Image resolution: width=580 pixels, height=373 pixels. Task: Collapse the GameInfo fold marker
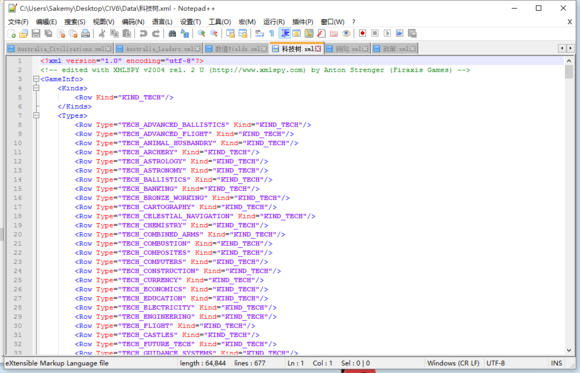pyautogui.click(x=36, y=79)
